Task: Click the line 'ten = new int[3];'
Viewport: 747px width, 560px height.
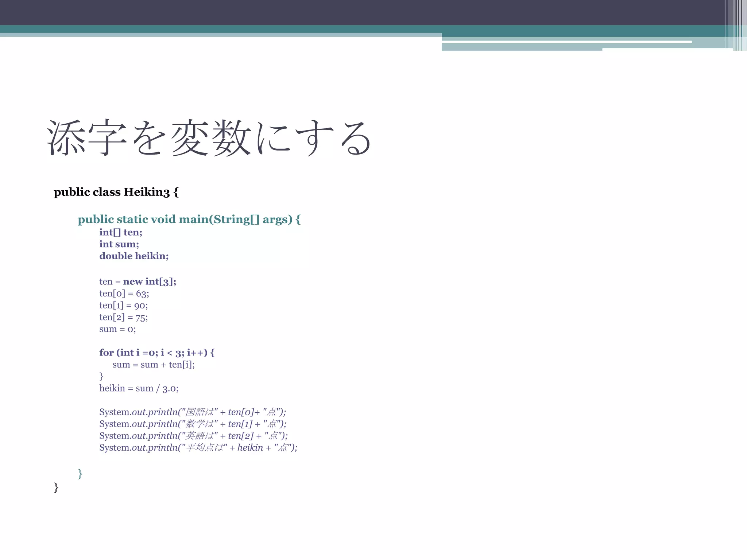Action: tap(138, 282)
